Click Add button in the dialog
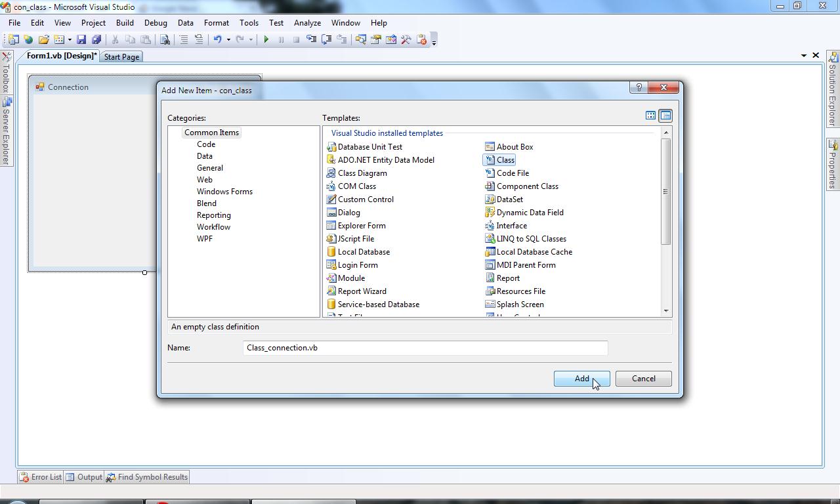Viewport: 840px width, 504px height. point(581,379)
